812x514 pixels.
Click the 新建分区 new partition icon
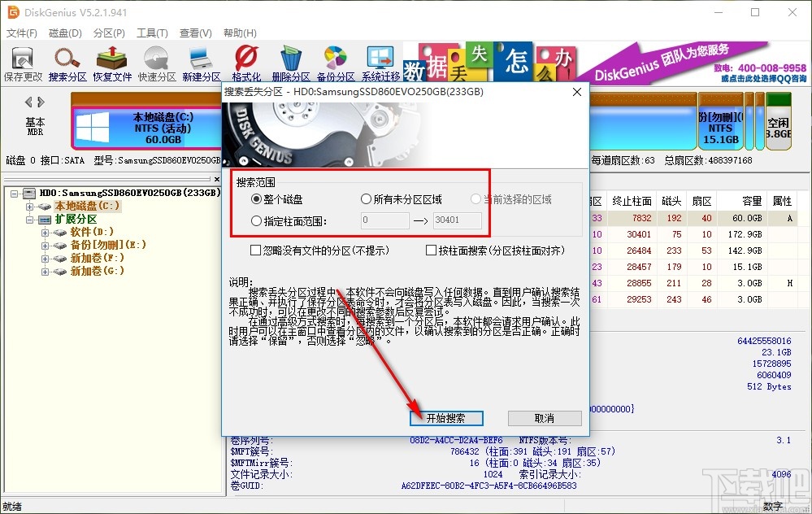tap(201, 63)
